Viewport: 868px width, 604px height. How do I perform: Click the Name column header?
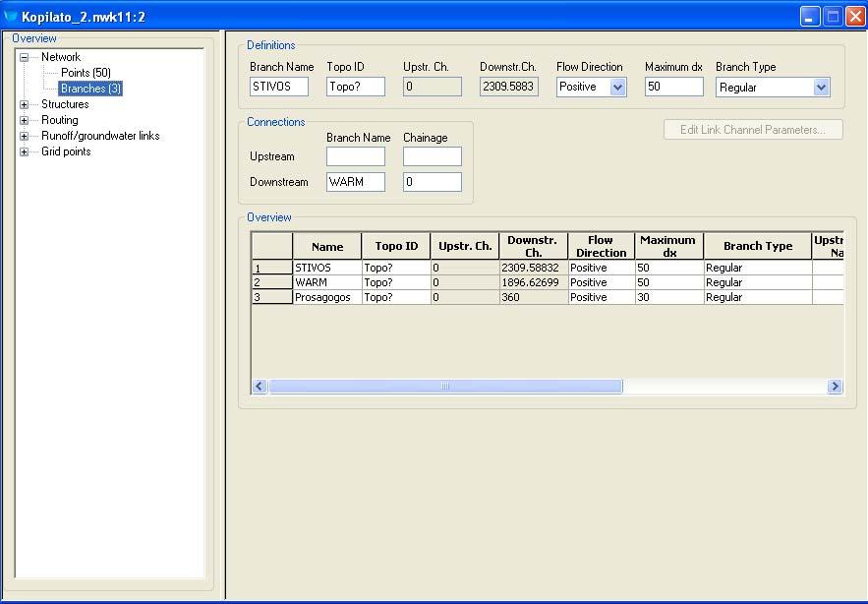[x=327, y=246]
